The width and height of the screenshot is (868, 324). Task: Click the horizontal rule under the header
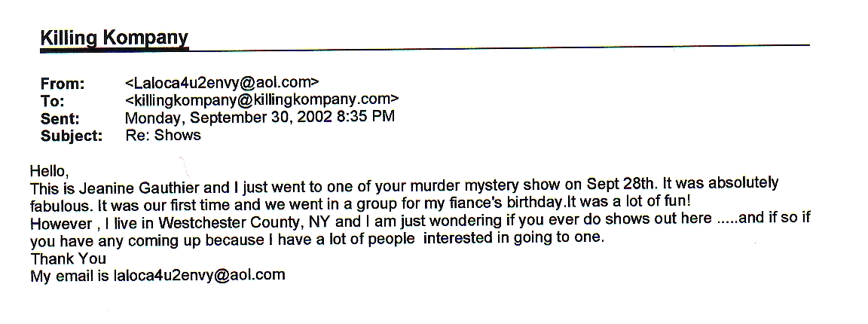pos(425,48)
